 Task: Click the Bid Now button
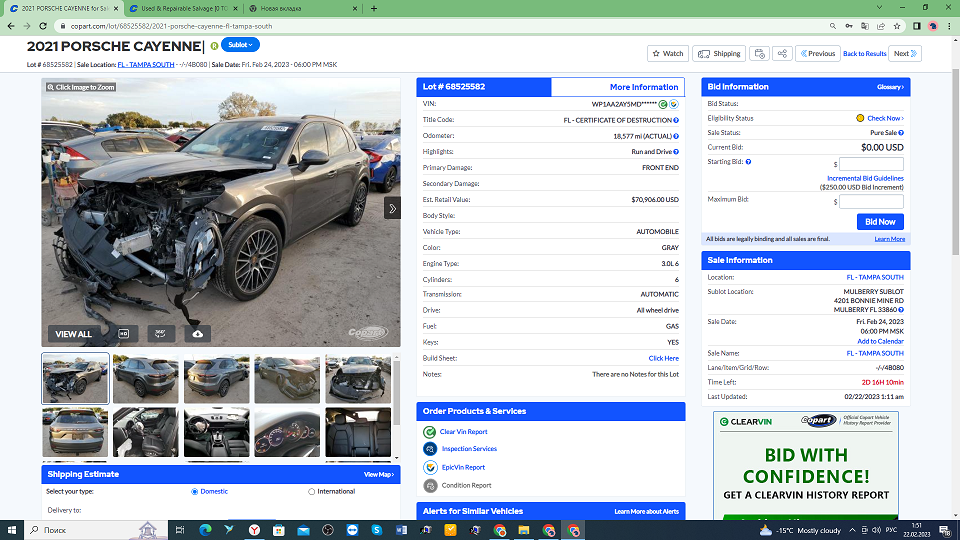[x=880, y=222]
